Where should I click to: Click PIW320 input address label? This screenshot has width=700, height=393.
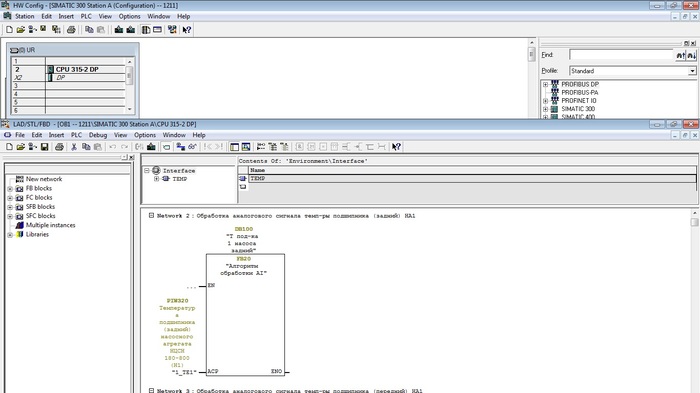(177, 301)
